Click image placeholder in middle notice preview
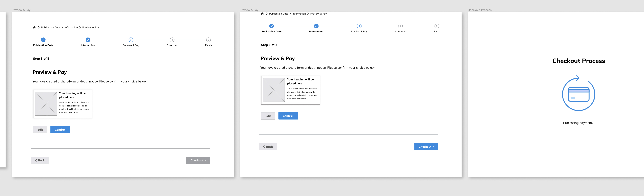 click(274, 90)
